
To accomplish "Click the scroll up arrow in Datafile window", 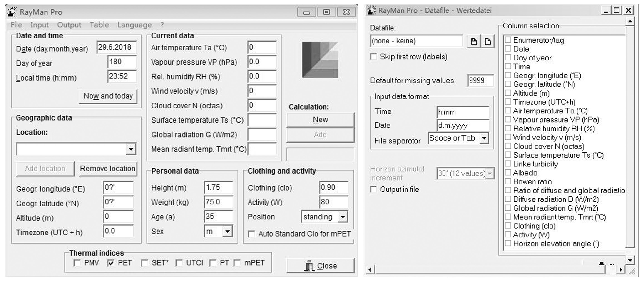I will tap(630, 22).
